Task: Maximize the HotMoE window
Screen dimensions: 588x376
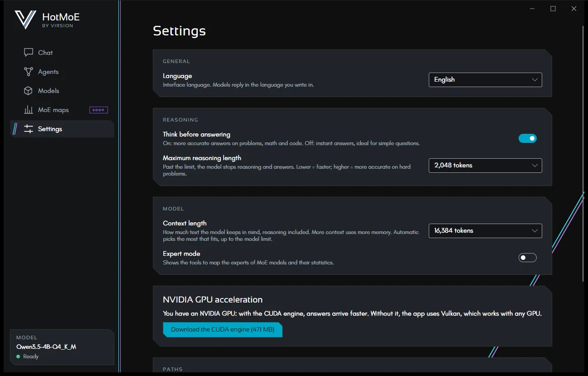Action: click(553, 9)
